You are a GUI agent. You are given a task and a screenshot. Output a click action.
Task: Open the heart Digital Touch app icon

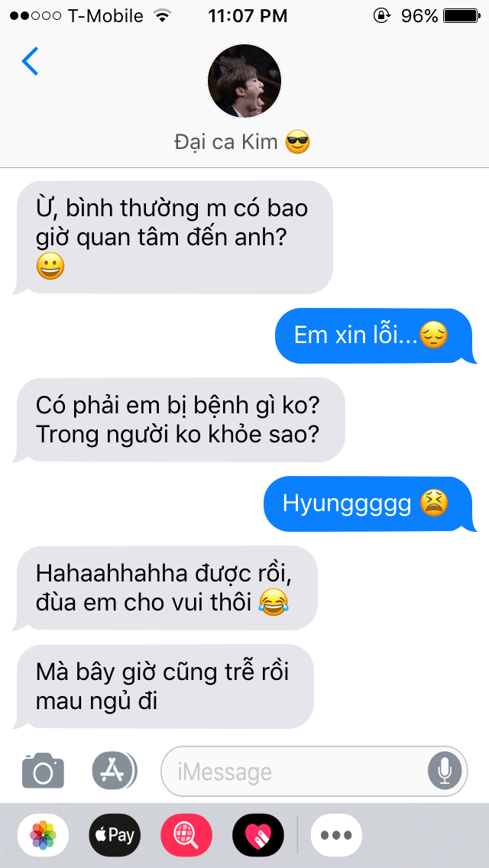point(258,835)
